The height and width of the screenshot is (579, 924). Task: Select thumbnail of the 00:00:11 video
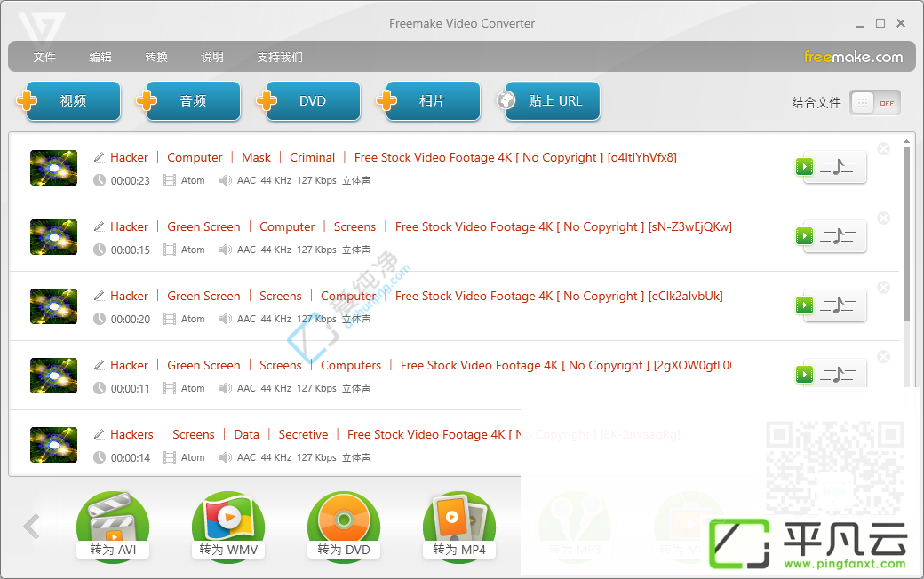53,376
